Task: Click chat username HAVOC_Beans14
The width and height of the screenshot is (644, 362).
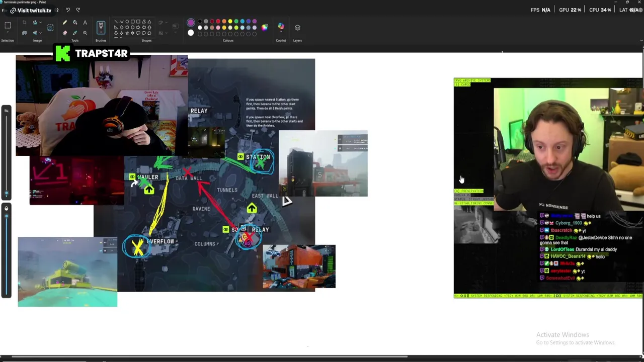Action: 568,256
